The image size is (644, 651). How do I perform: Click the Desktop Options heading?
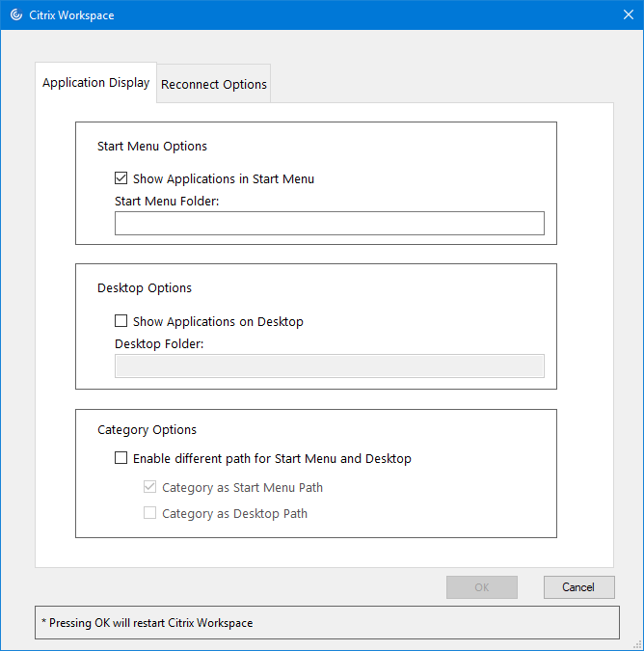145,287
